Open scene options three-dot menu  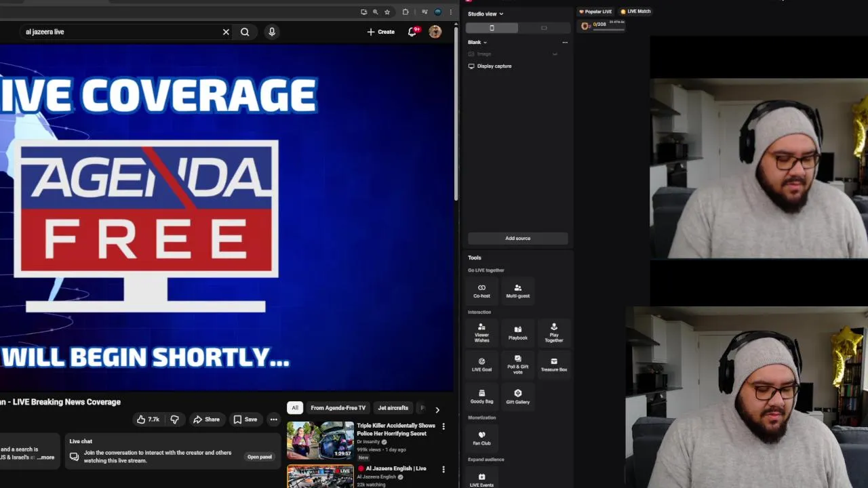tap(565, 42)
